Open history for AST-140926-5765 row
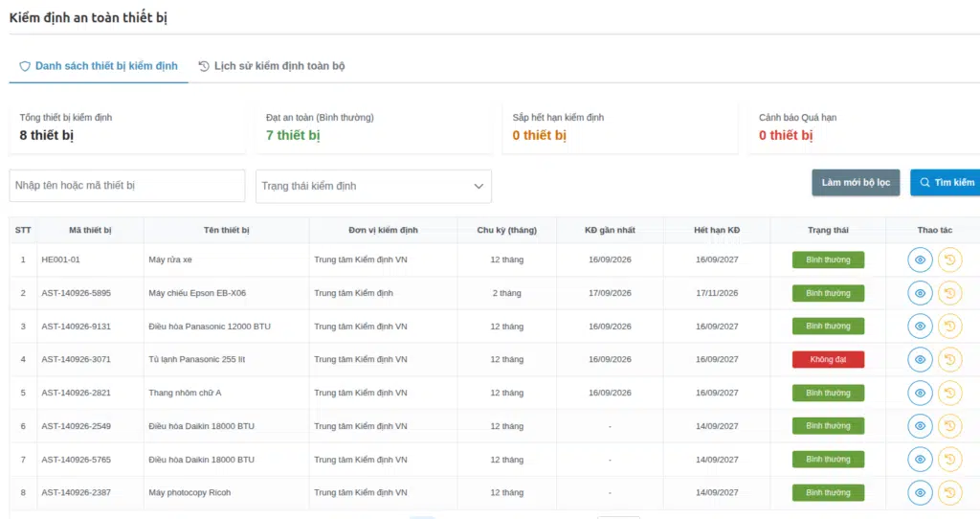Viewport: 980px width, 519px height. pyautogui.click(x=950, y=459)
